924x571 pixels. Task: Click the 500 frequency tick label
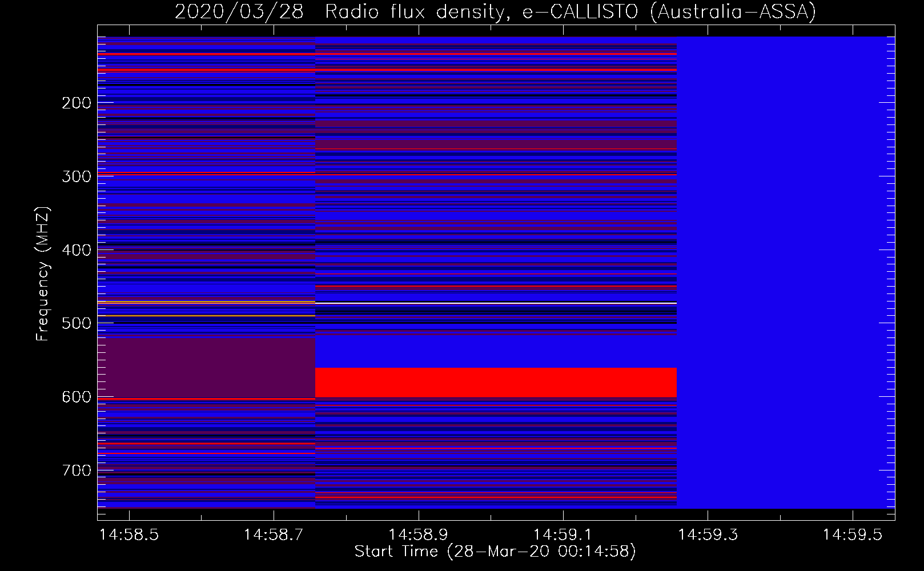pos(77,323)
